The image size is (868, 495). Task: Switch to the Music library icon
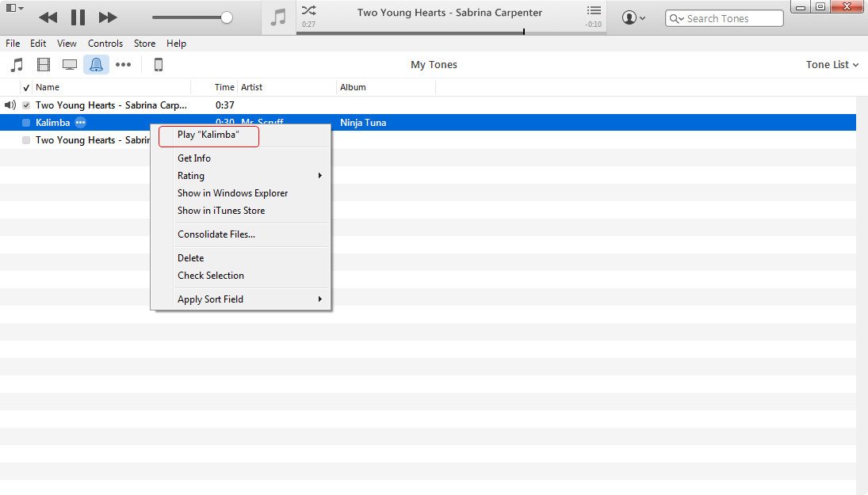(17, 65)
